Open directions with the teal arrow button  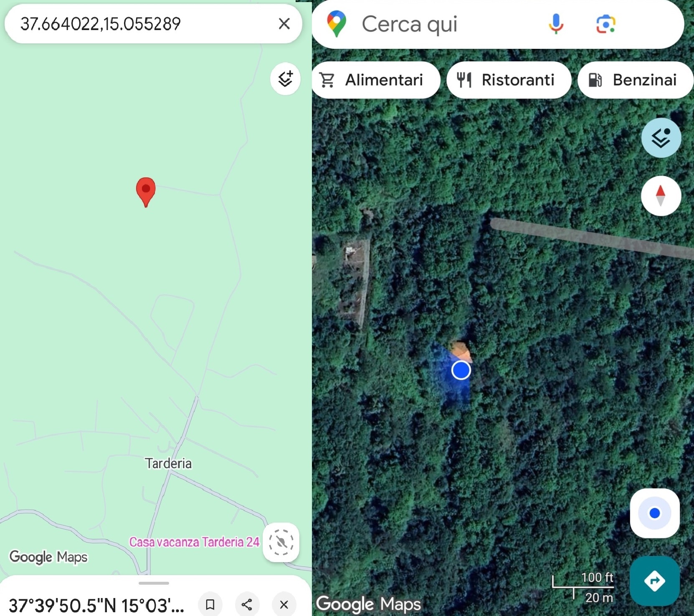654,581
